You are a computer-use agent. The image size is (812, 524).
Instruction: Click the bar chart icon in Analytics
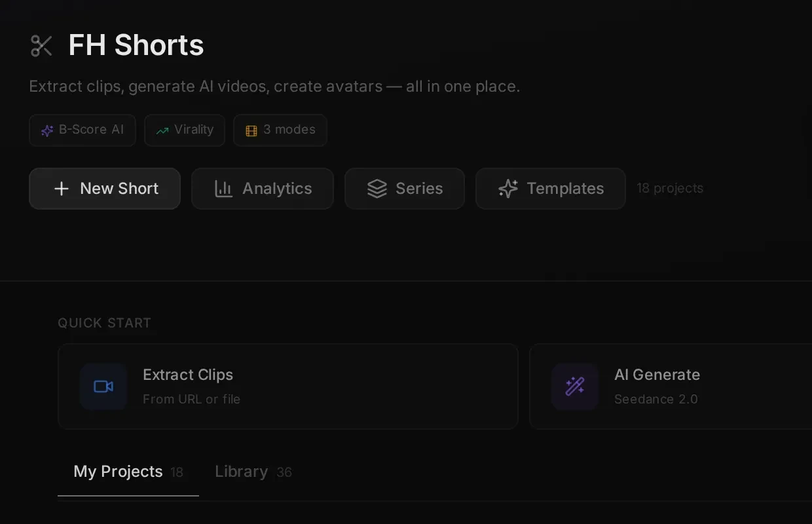pos(224,189)
